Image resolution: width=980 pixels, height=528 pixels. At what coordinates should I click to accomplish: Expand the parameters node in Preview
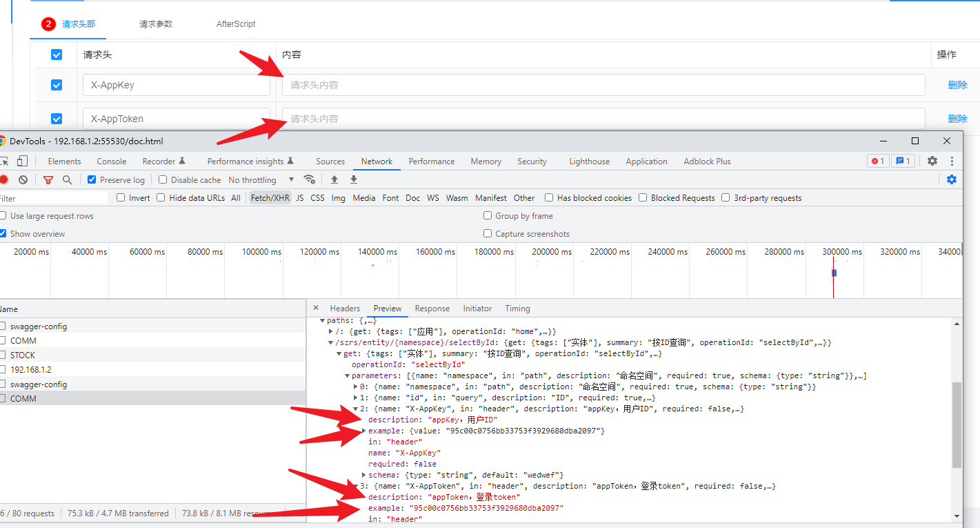coord(346,375)
